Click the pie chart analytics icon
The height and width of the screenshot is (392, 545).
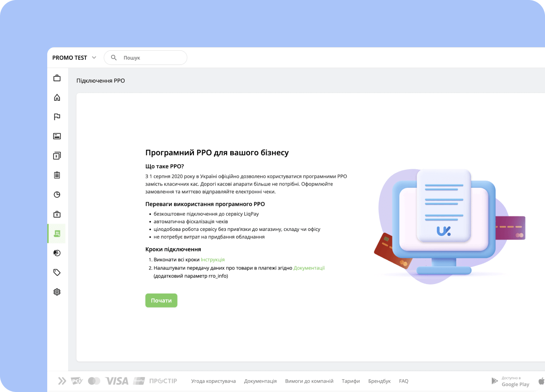(57, 253)
